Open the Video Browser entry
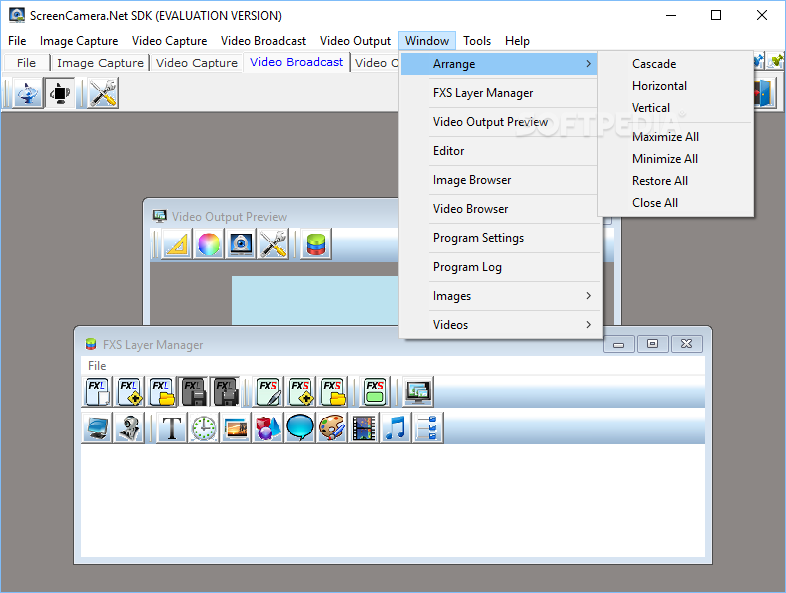This screenshot has width=786, height=593. point(500,209)
